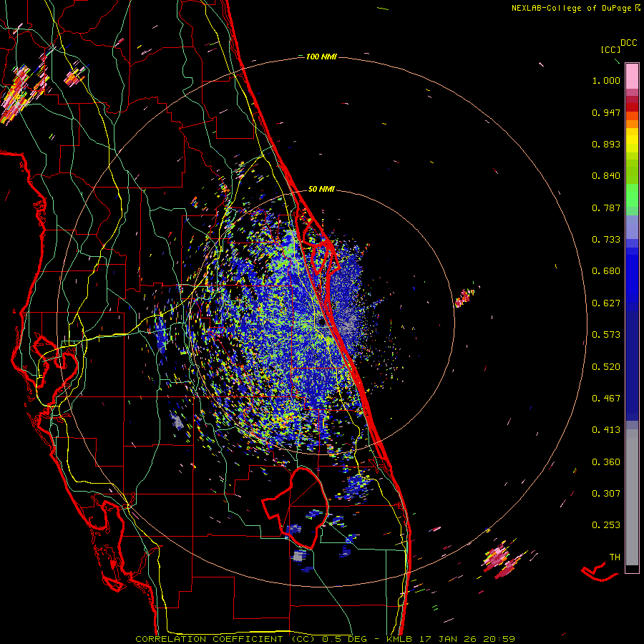Click the 0.627 value on the color scale

[606, 303]
